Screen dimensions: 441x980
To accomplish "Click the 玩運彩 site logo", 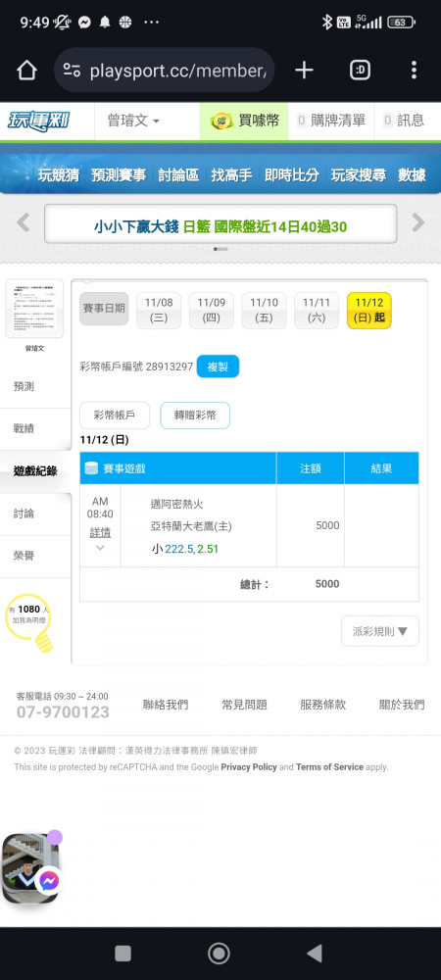I will (39, 120).
